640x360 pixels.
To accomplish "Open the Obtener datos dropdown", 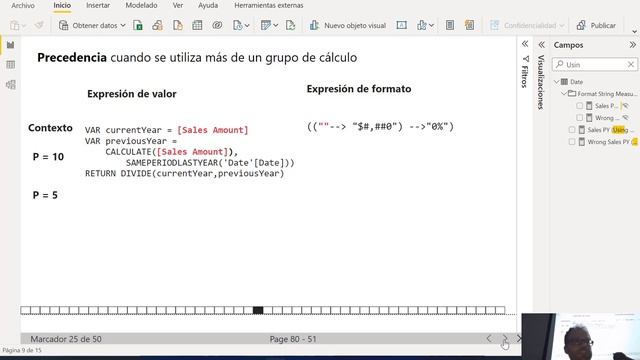I will pos(92,25).
